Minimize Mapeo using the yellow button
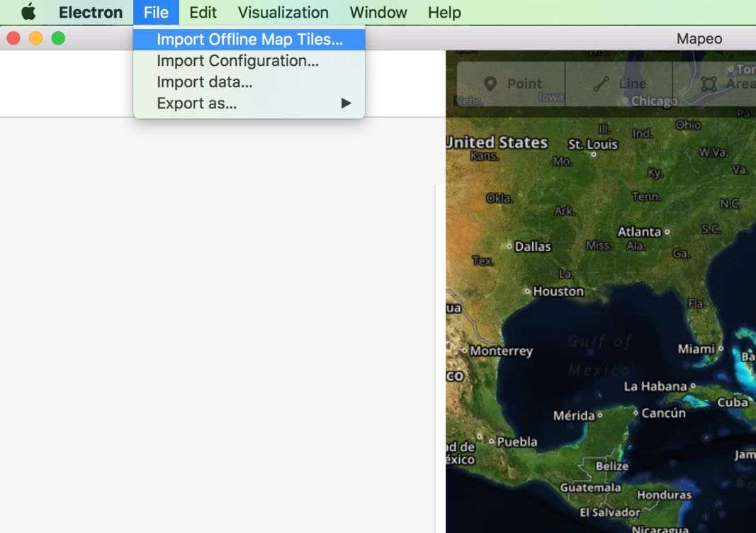Image resolution: width=756 pixels, height=533 pixels. tap(35, 38)
